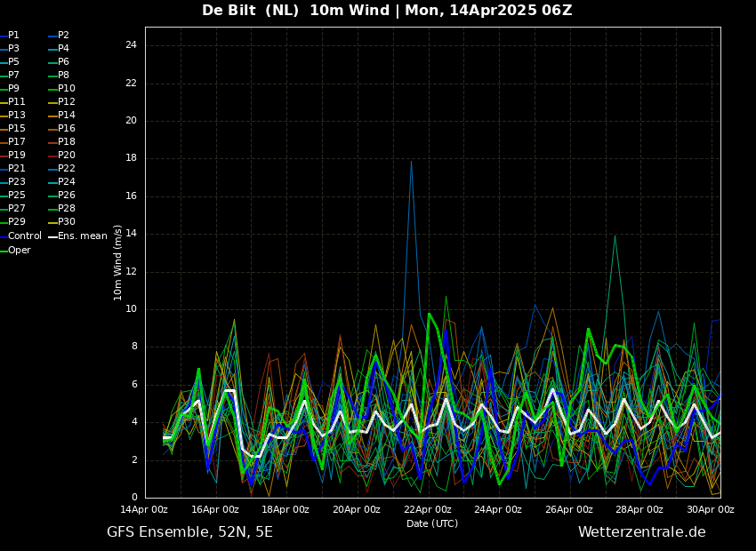Image resolution: width=756 pixels, height=551 pixels.
Task: Click the Date (UTC) axis label
Action: pyautogui.click(x=432, y=524)
